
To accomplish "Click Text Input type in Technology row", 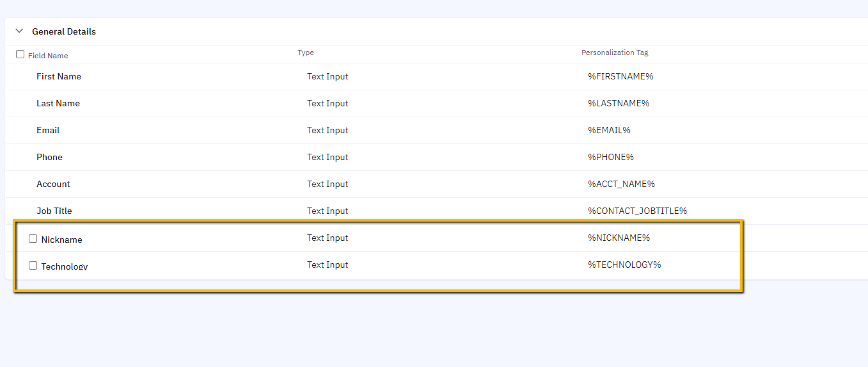I will [327, 265].
